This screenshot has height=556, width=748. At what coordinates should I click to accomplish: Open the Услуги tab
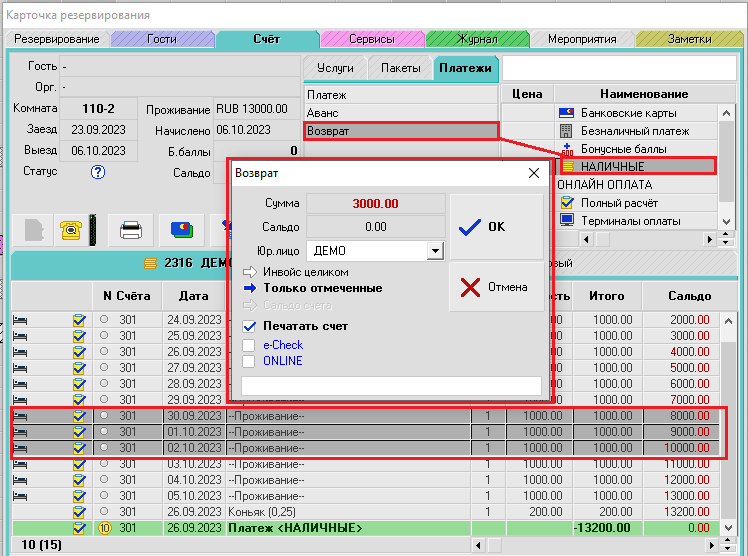(335, 68)
